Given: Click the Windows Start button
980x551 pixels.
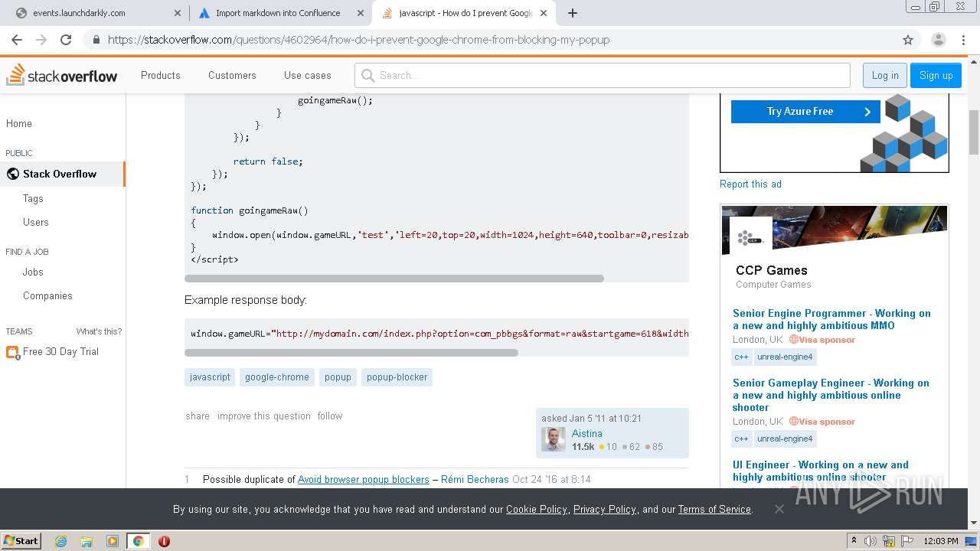Looking at the screenshot, I should (x=21, y=541).
